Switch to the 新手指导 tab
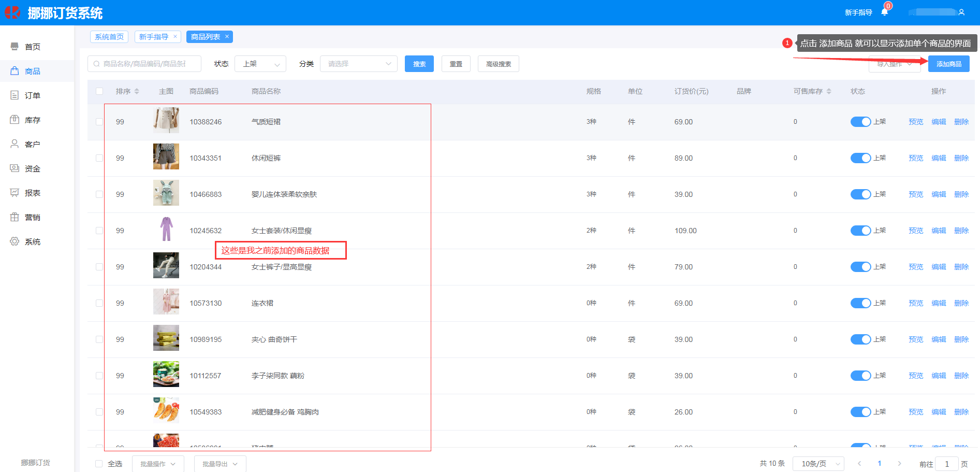980x472 pixels. (154, 37)
